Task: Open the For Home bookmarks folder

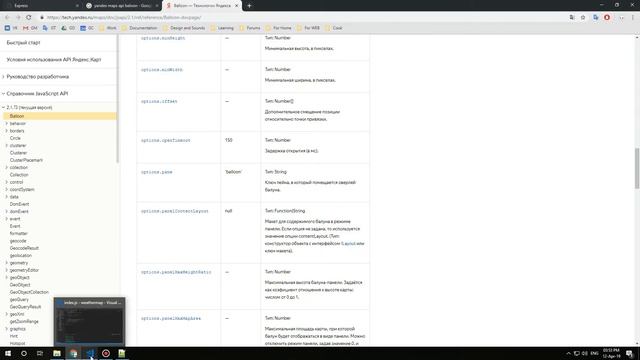Action: [x=278, y=28]
